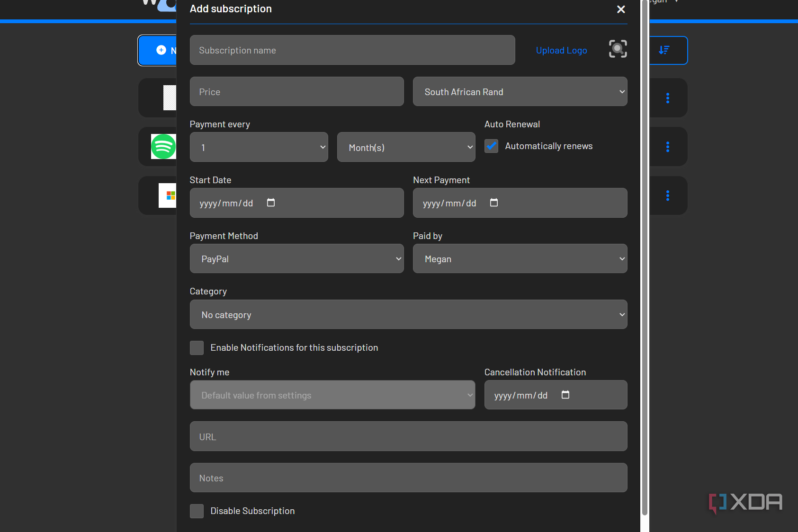Click the Automatically renews label
798x532 pixels.
click(x=549, y=146)
